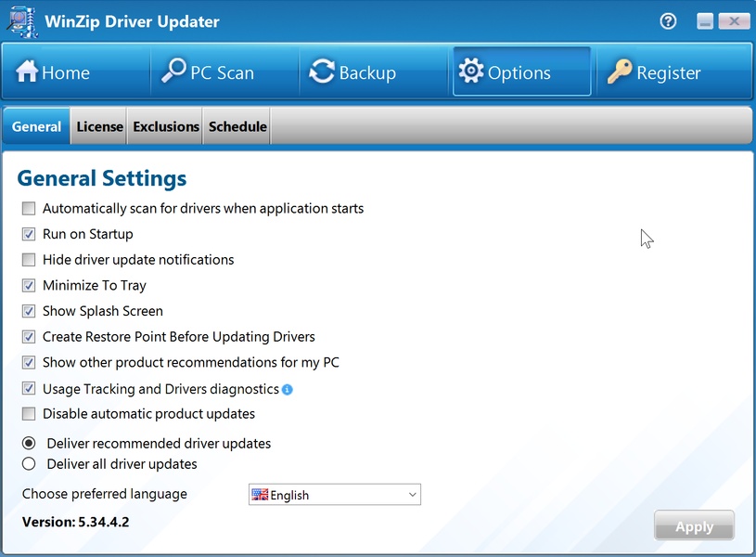The image size is (756, 557).
Task: Switch to the License tab
Action: 99,126
